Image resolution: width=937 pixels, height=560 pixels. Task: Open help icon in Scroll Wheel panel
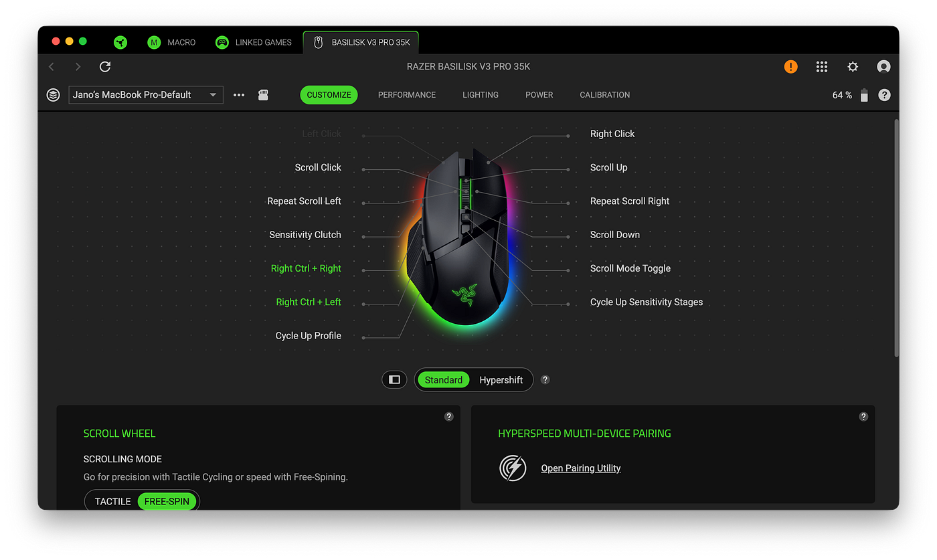click(x=449, y=417)
